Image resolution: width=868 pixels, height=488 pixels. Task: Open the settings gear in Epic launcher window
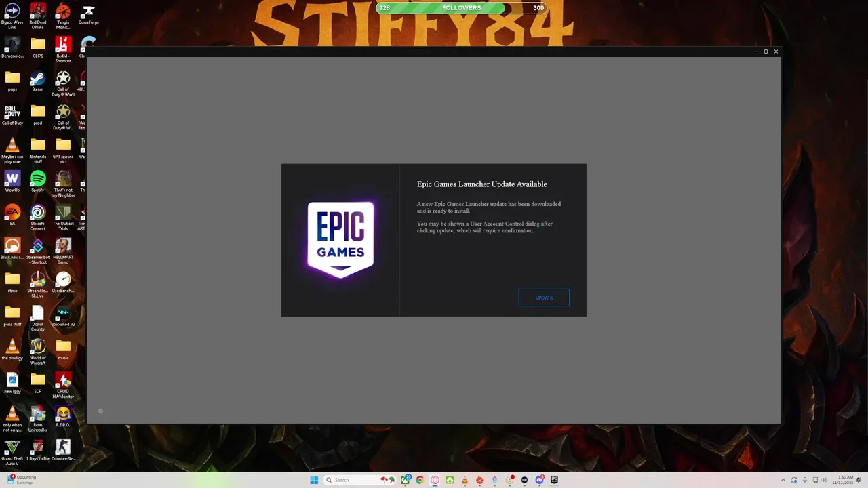click(100, 411)
